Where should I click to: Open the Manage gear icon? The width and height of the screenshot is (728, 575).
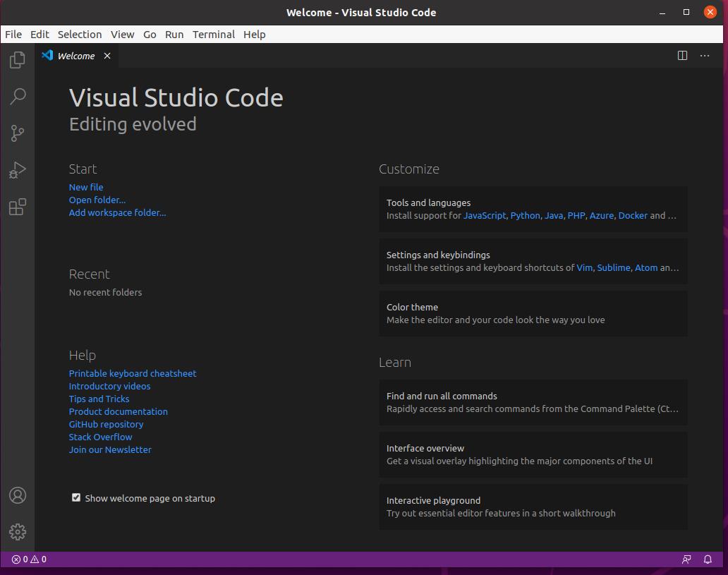18,532
